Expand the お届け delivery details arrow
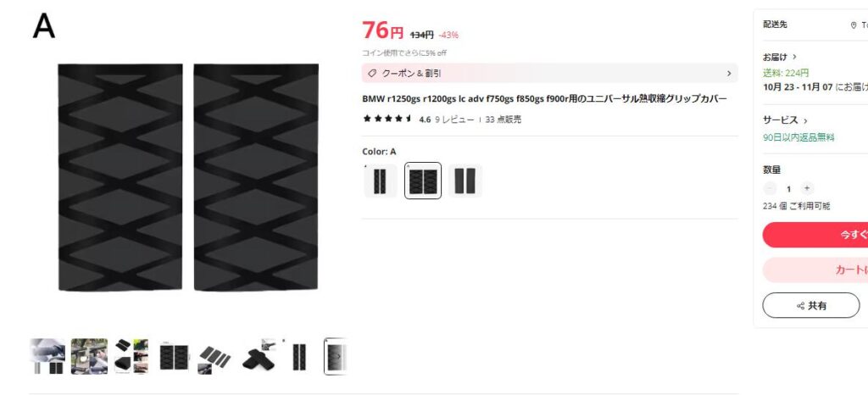 point(794,57)
